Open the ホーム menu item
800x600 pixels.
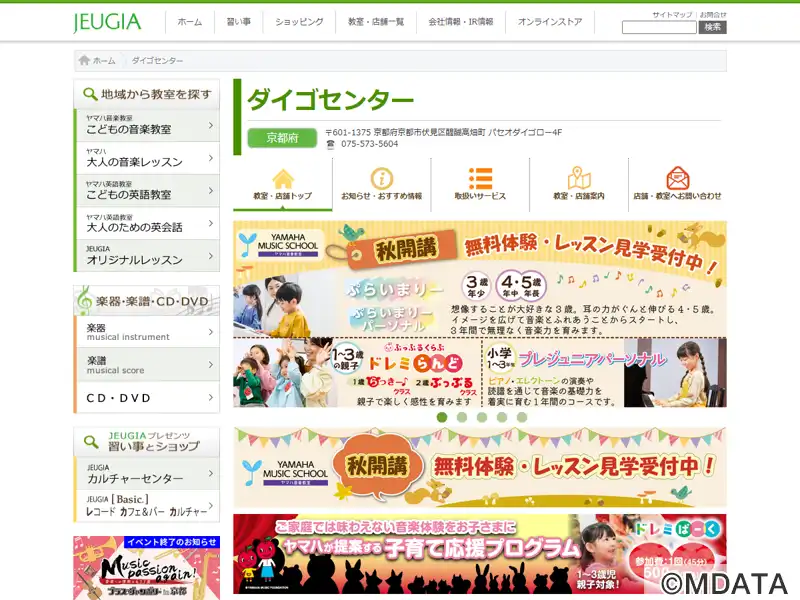point(190,22)
